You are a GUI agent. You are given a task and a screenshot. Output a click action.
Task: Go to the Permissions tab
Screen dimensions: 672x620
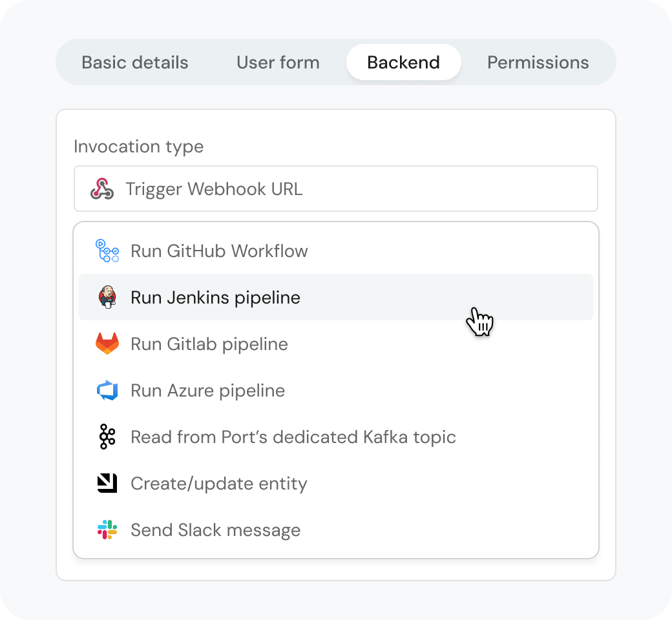tap(538, 63)
